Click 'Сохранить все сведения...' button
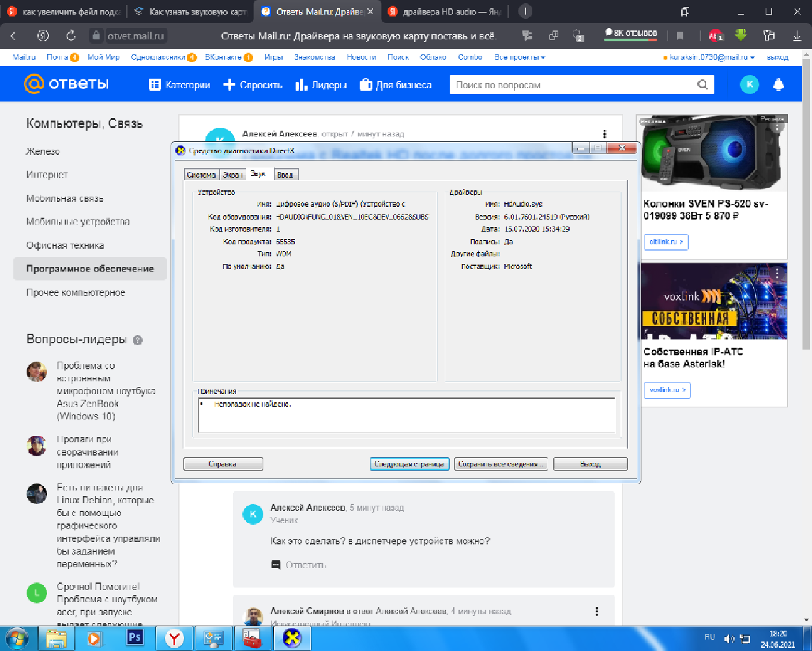This screenshot has width=812, height=651. coord(502,464)
